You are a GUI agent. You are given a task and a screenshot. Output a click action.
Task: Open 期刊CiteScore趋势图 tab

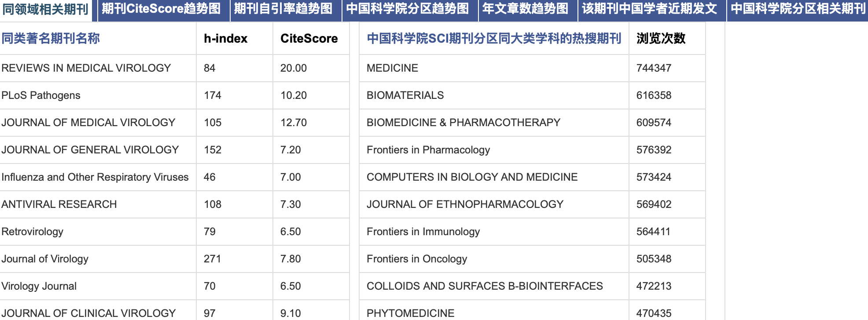coord(161,10)
